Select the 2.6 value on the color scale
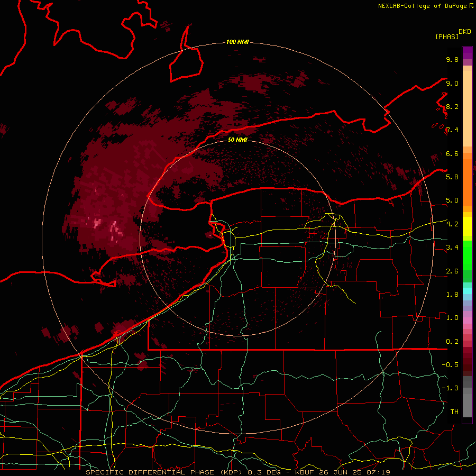This screenshot has width=476, height=476. [452, 271]
